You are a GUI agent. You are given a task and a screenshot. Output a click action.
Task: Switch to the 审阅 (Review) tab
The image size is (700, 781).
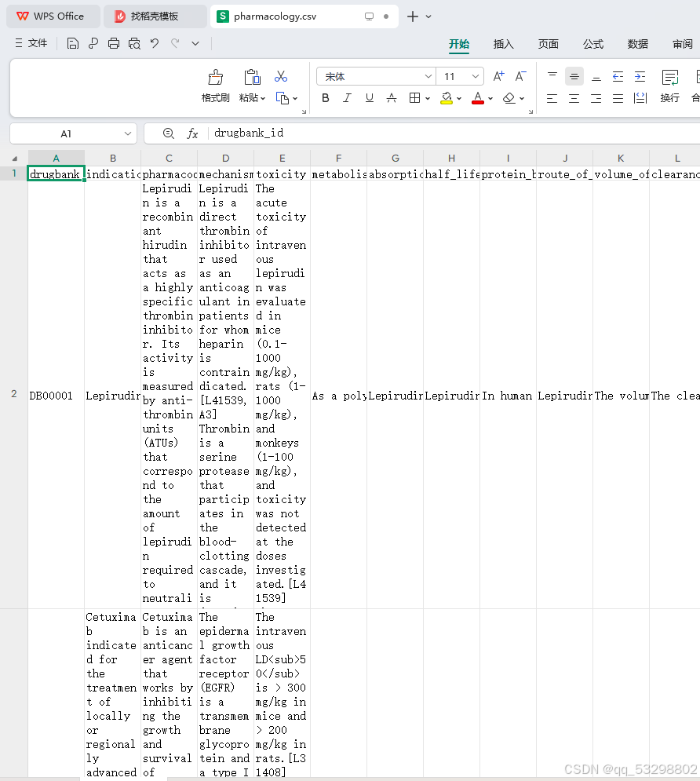[x=683, y=44]
